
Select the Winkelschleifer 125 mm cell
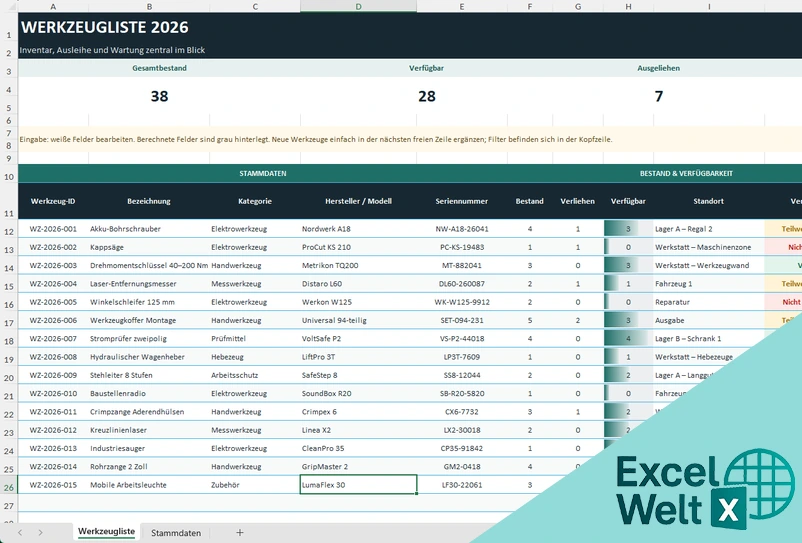149,302
